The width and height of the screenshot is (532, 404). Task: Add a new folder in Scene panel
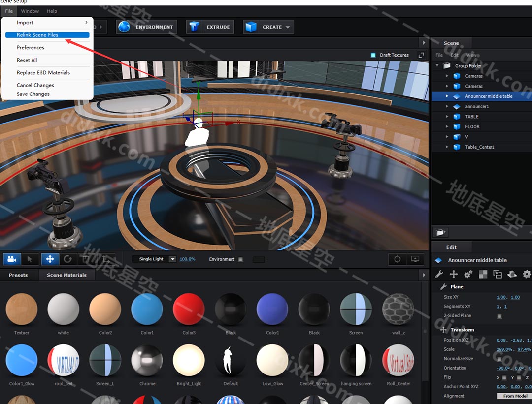coord(440,232)
